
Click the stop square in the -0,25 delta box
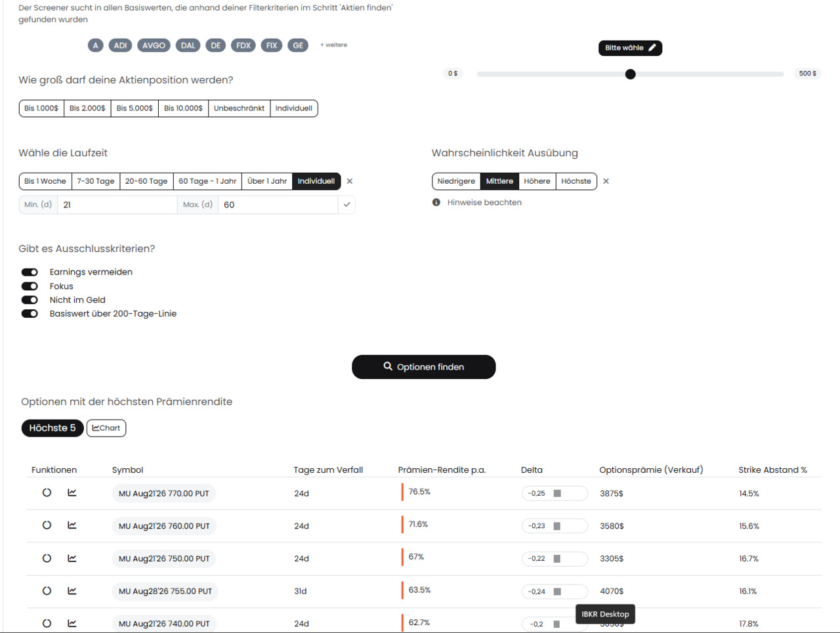click(557, 493)
